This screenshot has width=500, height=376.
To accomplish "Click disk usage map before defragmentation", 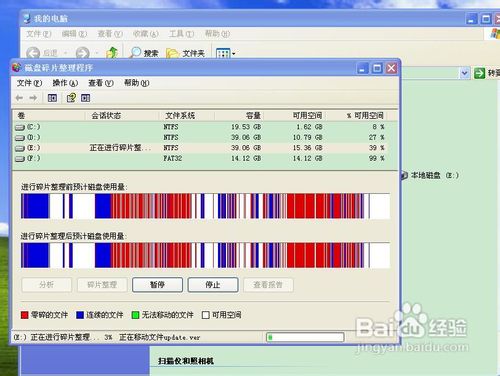I will click(205, 206).
